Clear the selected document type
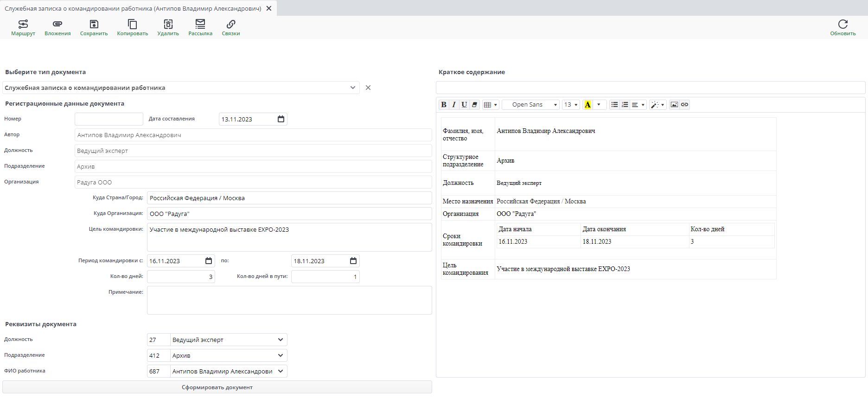868x398 pixels. coord(368,88)
